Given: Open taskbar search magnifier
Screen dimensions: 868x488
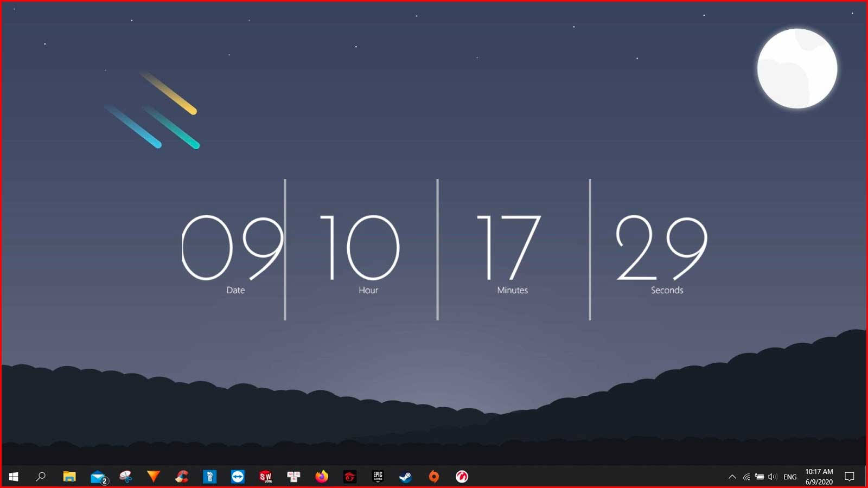Looking at the screenshot, I should tap(41, 477).
